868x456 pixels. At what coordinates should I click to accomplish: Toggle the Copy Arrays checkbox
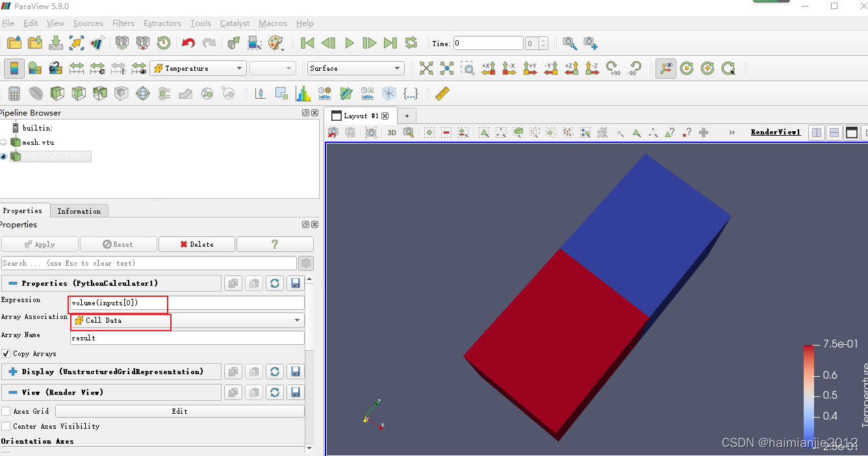(6, 354)
